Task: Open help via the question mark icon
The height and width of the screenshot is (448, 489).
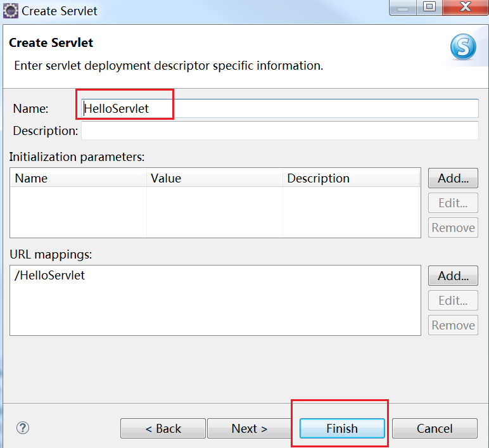Action: pos(23,428)
